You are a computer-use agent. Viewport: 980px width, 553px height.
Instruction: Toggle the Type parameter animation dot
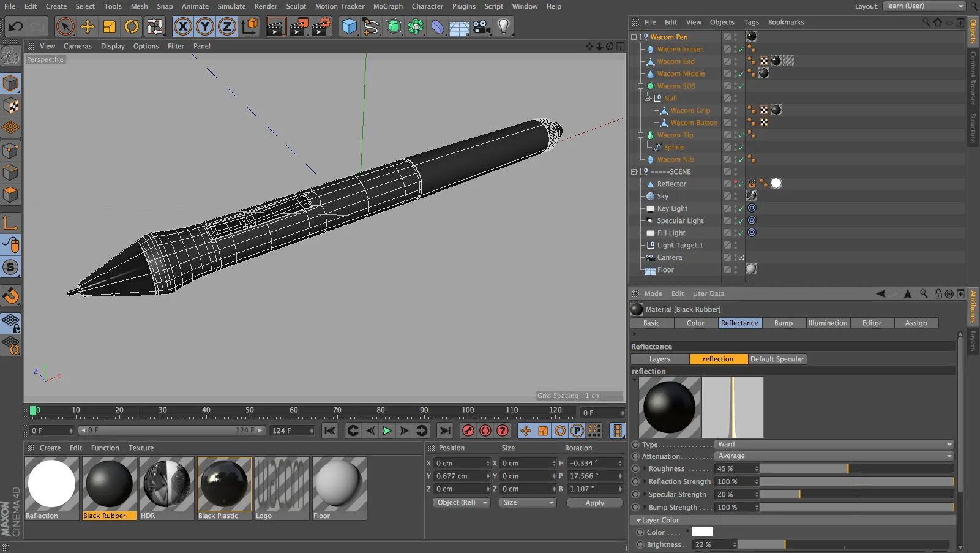click(635, 445)
